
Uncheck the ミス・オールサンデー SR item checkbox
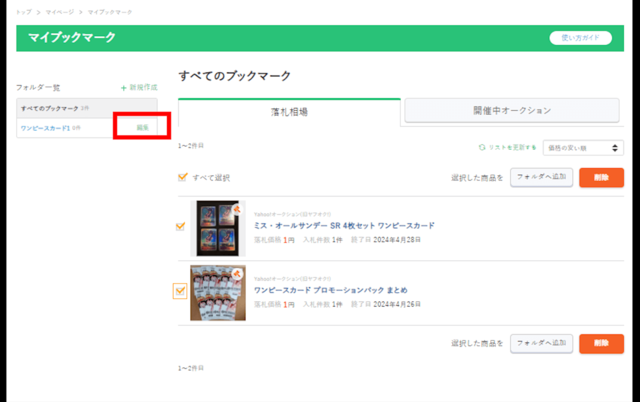coord(180,226)
